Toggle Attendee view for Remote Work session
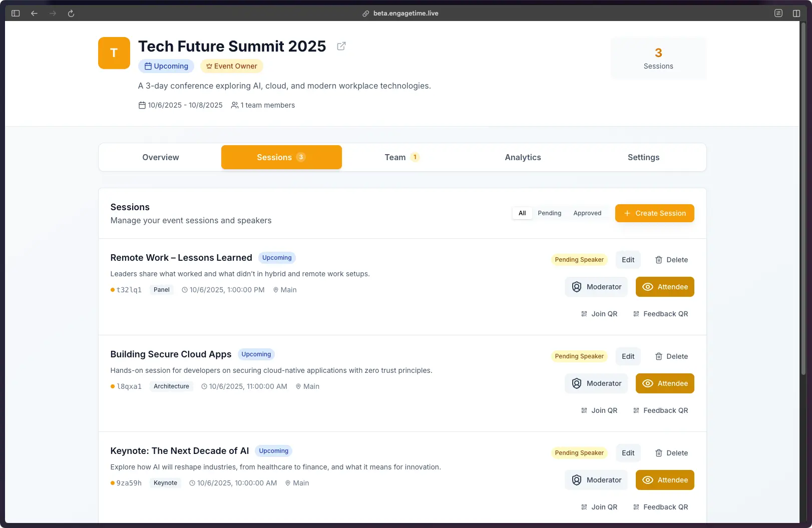The image size is (812, 528). (x=665, y=287)
